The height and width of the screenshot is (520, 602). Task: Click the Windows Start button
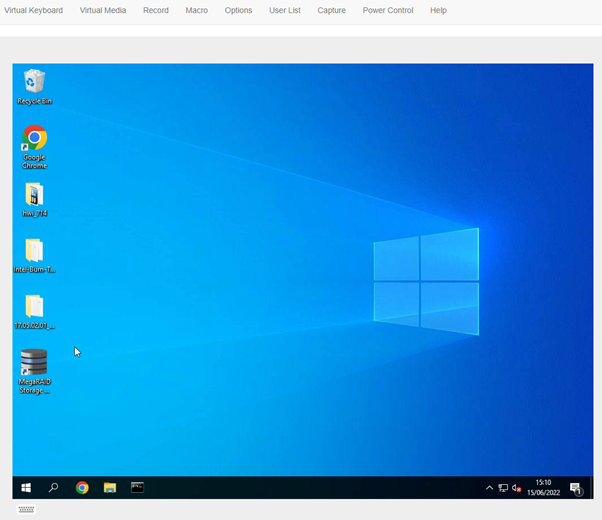click(26, 488)
